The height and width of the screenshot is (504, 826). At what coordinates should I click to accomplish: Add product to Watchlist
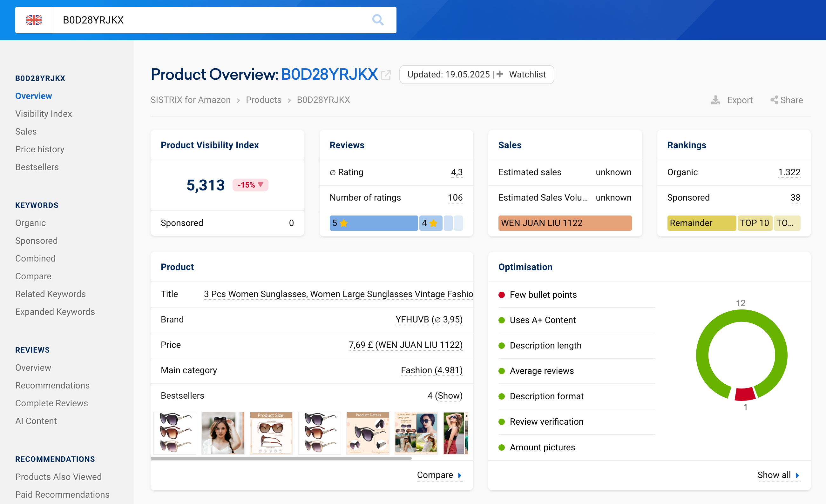(522, 74)
